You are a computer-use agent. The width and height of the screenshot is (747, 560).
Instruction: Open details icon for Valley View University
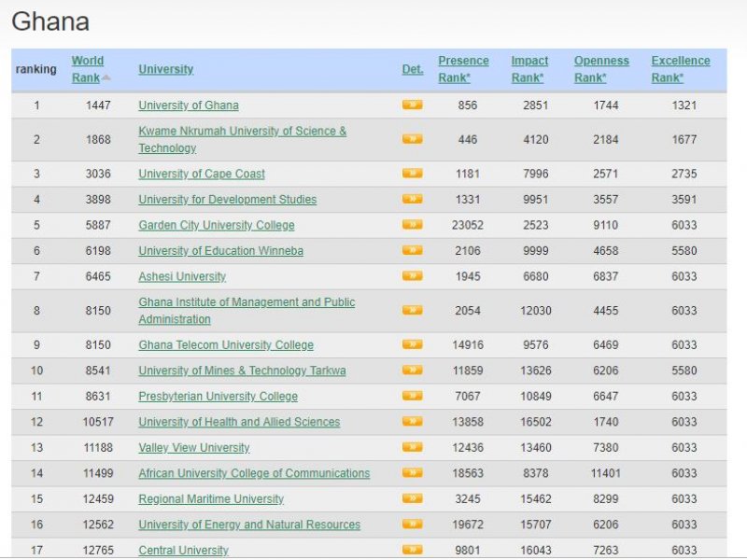click(412, 448)
